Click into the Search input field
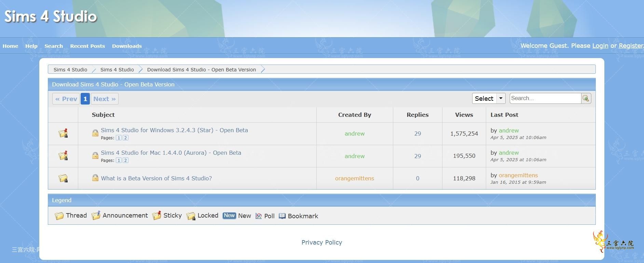The height and width of the screenshot is (263, 644). tap(545, 98)
